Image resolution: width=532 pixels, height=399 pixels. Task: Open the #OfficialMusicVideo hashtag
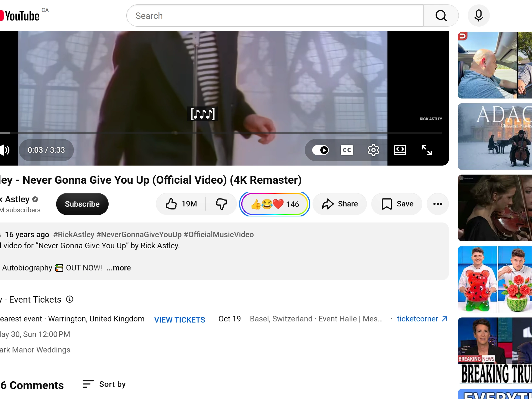pyautogui.click(x=219, y=234)
